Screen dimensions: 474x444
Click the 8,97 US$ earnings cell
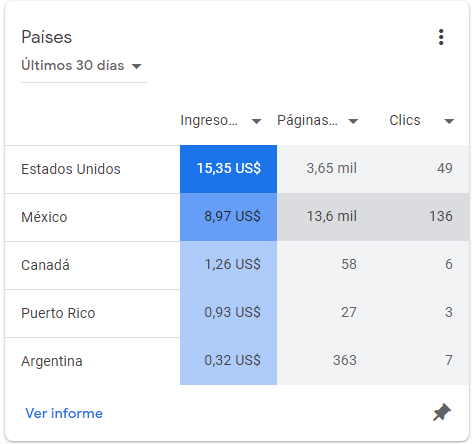click(x=228, y=217)
